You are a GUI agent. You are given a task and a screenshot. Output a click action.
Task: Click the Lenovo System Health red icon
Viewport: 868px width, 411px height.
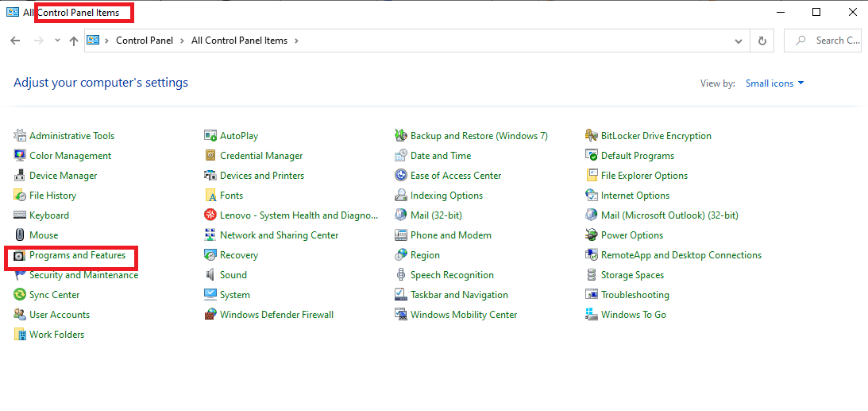(x=210, y=215)
